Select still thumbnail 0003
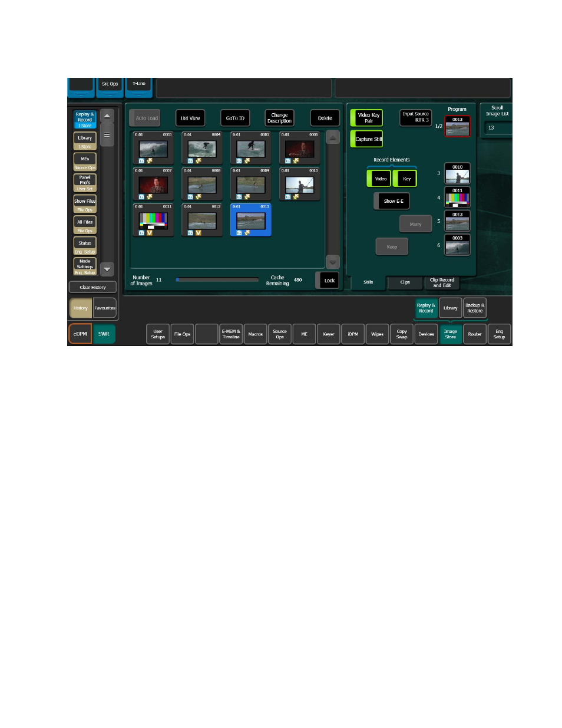 (153, 148)
